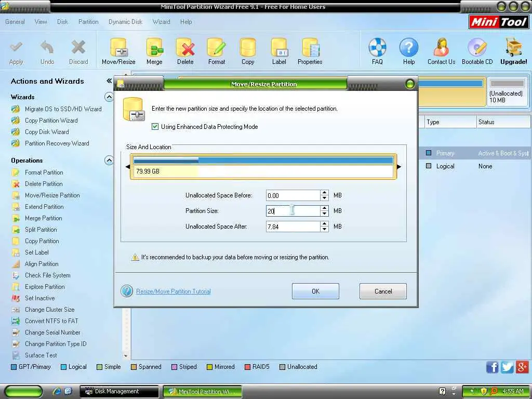Image resolution: width=532 pixels, height=399 pixels.
Task: Click the Discard X icon
Action: coord(78,47)
